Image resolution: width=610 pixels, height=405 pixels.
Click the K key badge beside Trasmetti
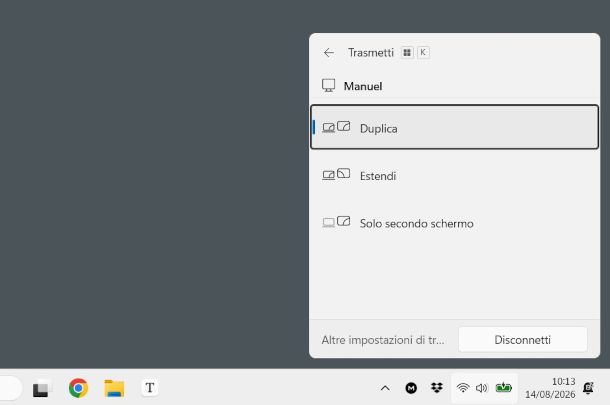423,52
